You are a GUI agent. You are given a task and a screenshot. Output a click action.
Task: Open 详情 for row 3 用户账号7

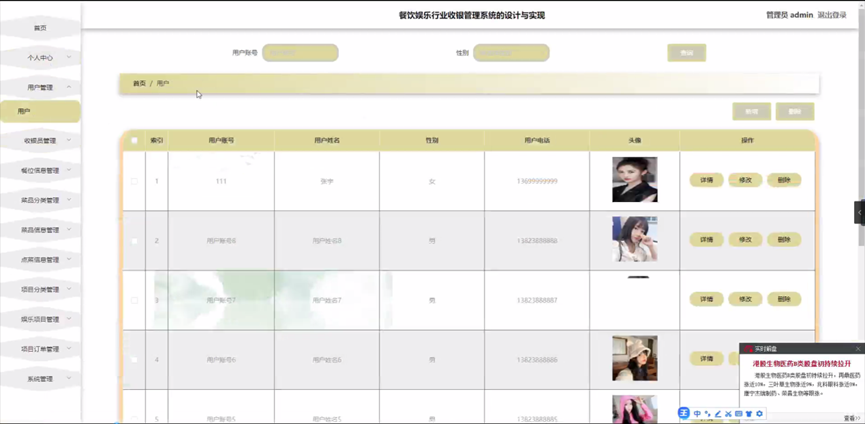(707, 299)
